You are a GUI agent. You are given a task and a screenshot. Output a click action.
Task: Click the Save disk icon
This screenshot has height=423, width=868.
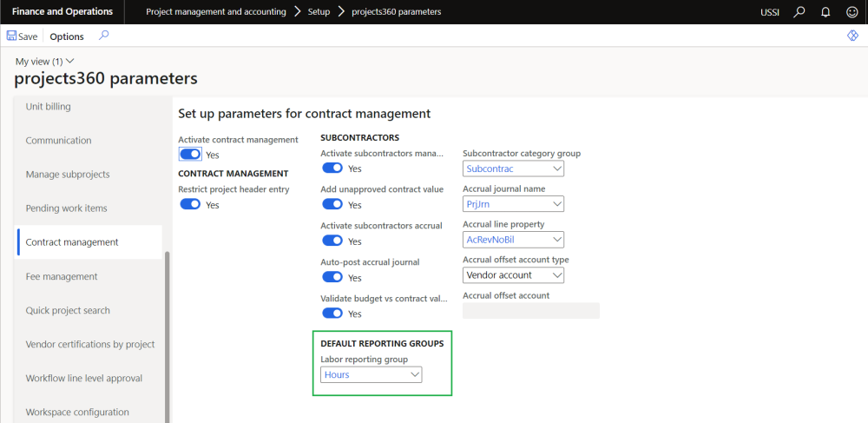point(12,36)
